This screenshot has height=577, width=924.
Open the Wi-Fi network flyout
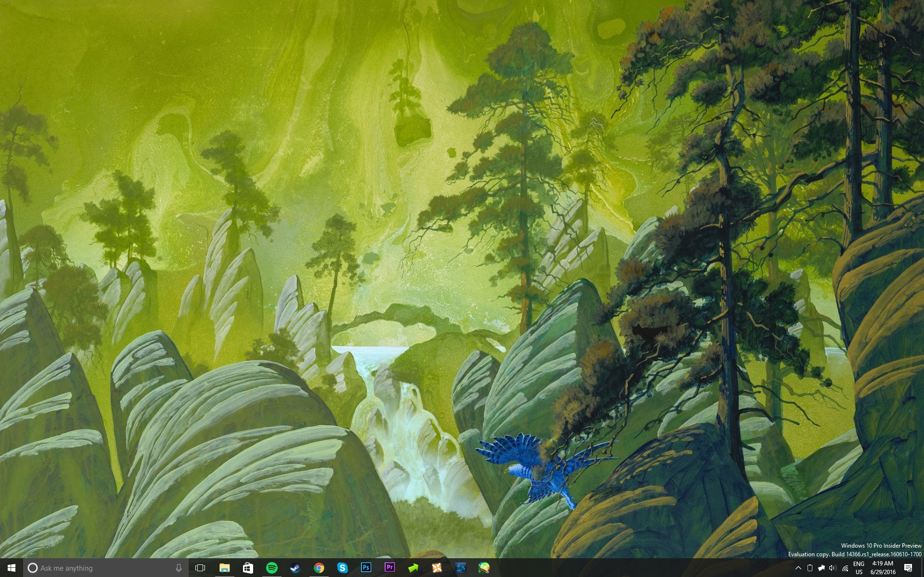click(x=845, y=568)
